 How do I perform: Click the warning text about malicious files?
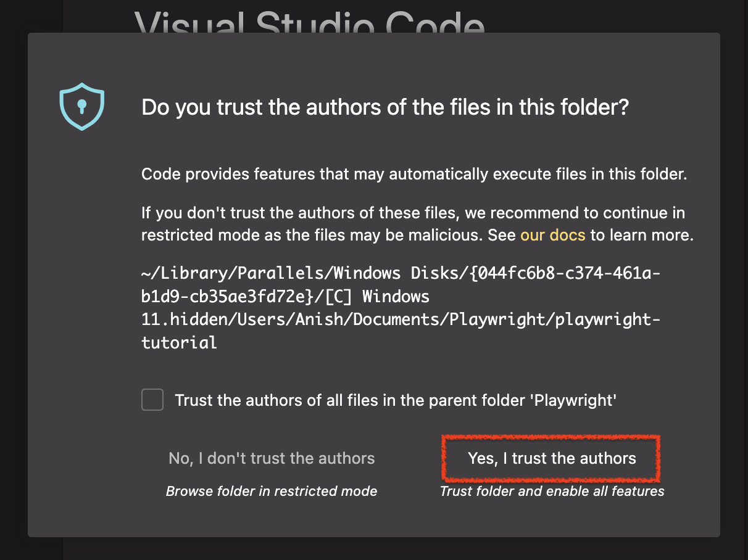coord(413,223)
